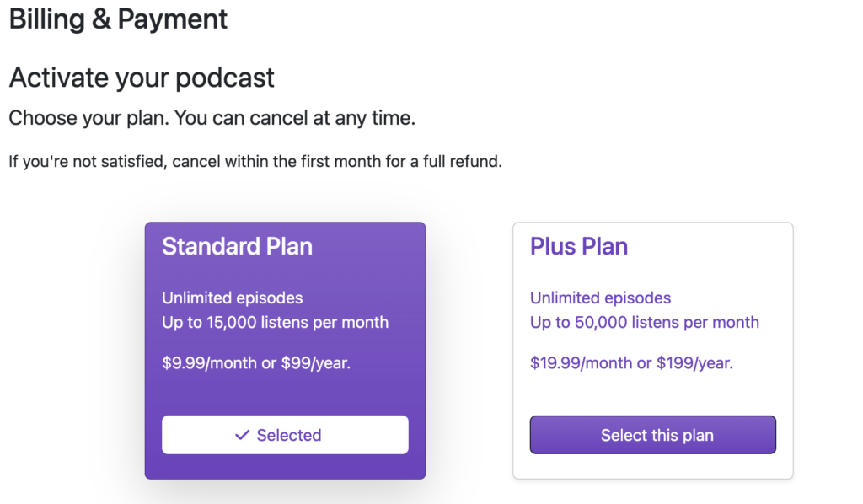Click the Selected button on Standard Plan
Viewport: 863px width, 504px height.
(285, 435)
